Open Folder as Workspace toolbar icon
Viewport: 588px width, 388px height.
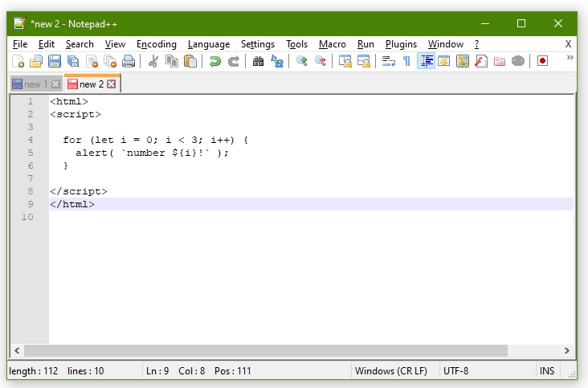[x=500, y=61]
